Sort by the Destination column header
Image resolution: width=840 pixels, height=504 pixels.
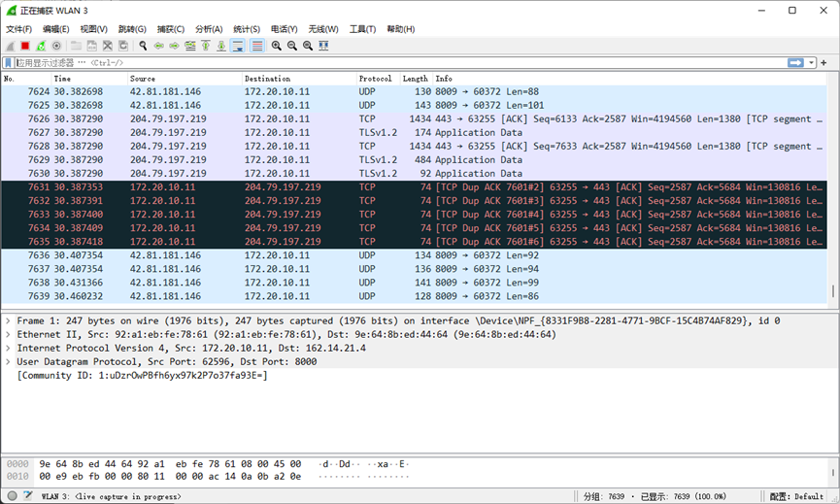[299, 79]
